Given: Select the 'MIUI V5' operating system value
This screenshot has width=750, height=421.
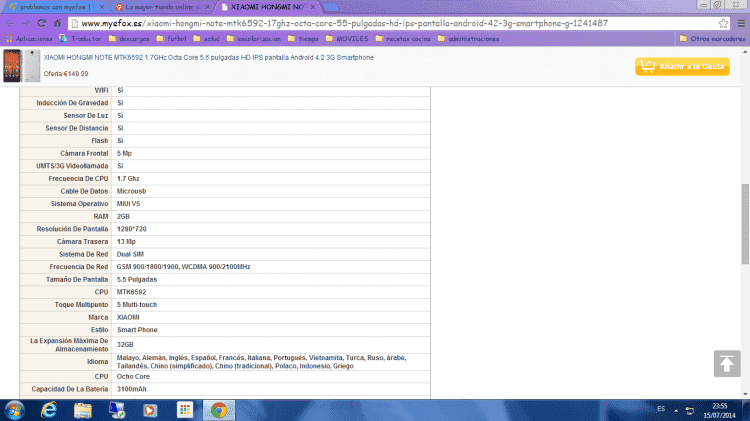Looking at the screenshot, I should tap(128, 204).
